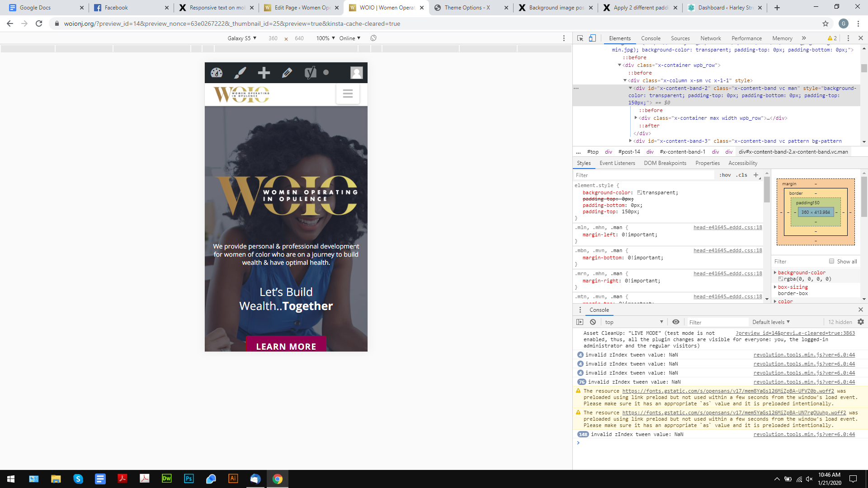
Task: Switch to the Console tab in DevTools
Action: click(651, 38)
